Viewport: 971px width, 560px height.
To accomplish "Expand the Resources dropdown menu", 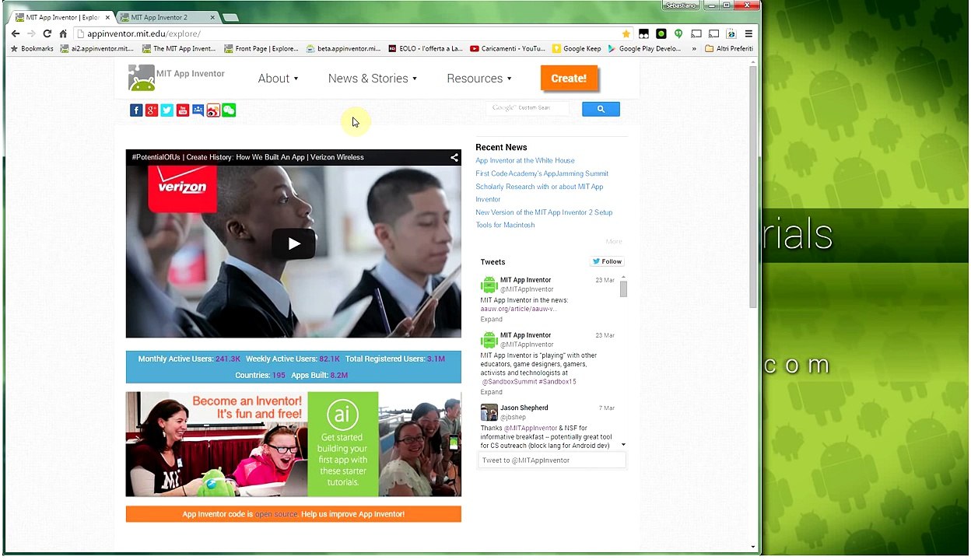I will coord(478,79).
